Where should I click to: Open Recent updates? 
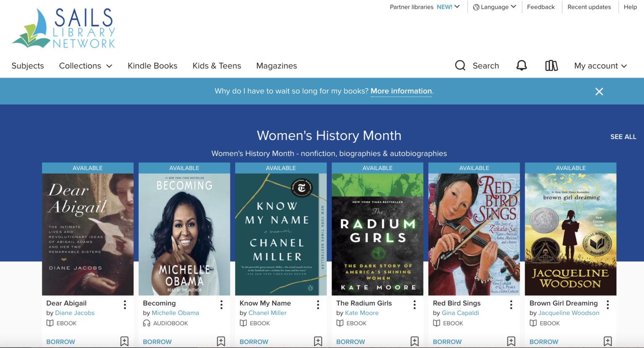pos(589,7)
